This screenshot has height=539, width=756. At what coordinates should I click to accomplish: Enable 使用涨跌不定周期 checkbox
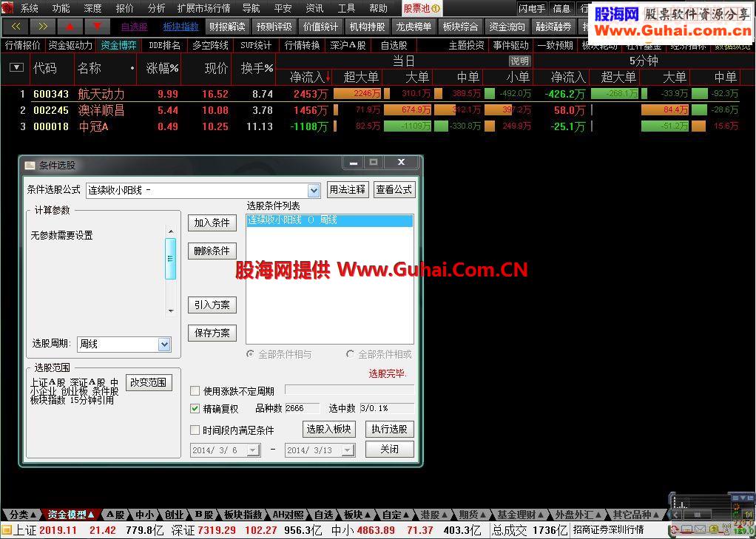coord(195,390)
